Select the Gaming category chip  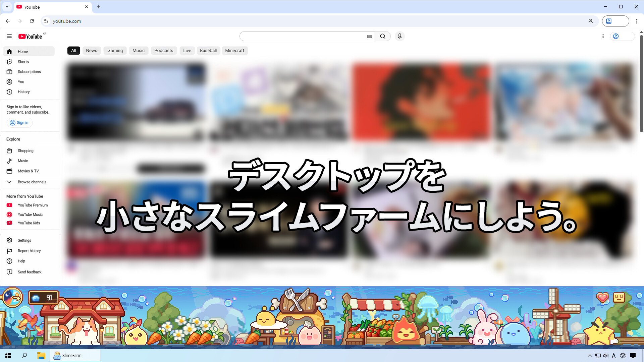pyautogui.click(x=115, y=51)
